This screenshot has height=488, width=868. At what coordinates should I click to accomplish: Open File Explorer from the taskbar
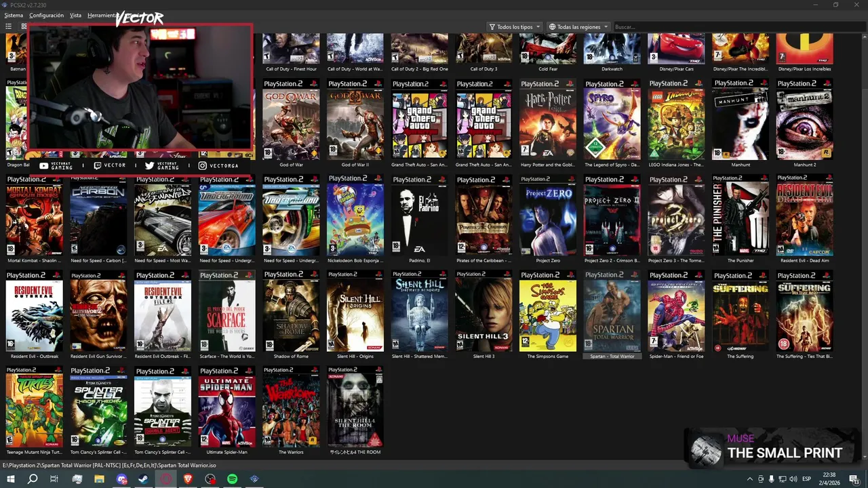point(99,479)
